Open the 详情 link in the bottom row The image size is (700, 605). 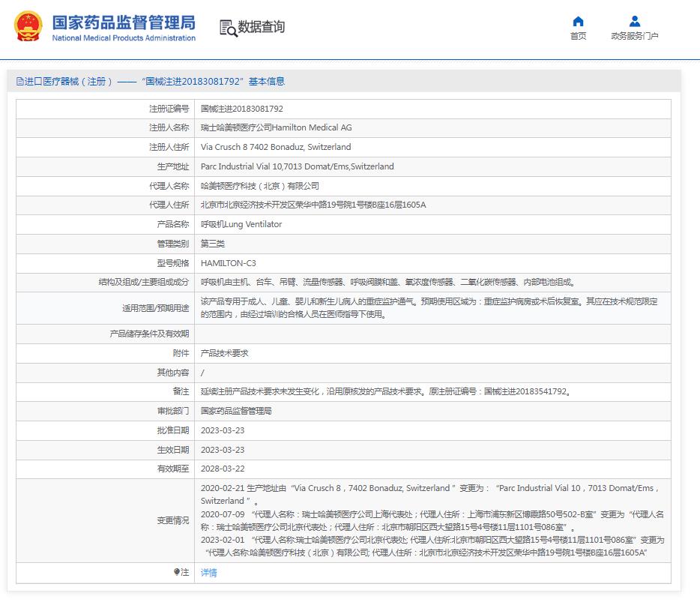coord(208,572)
